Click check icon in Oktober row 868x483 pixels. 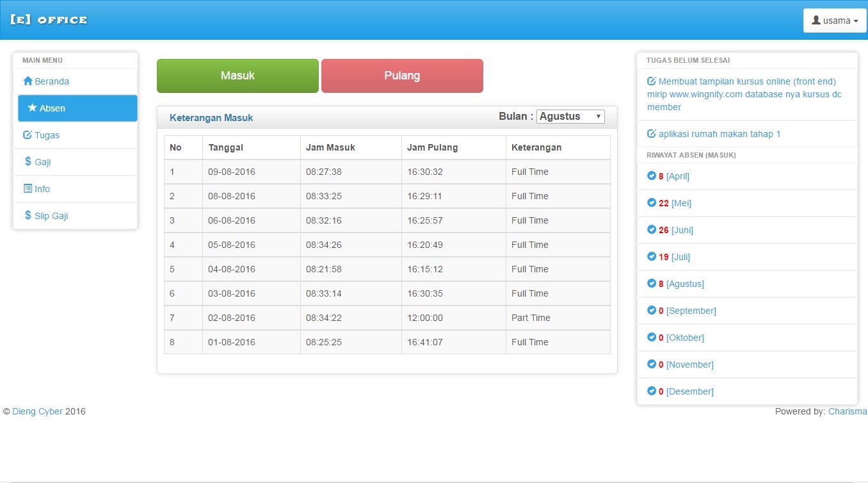[652, 338]
